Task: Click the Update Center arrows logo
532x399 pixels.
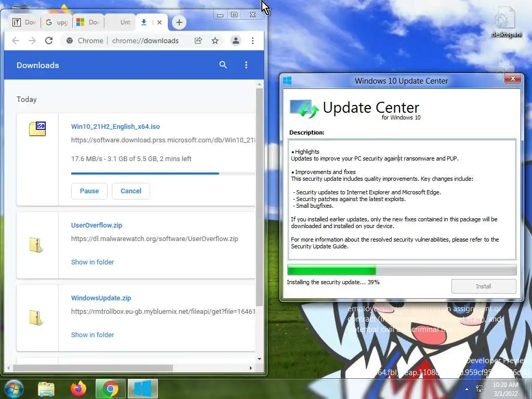Action: 304,109
